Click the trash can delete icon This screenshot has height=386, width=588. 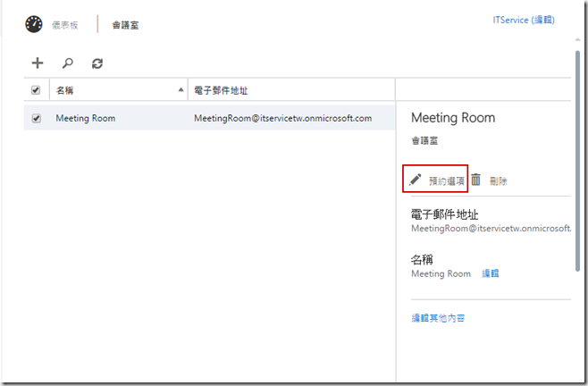[x=476, y=180]
